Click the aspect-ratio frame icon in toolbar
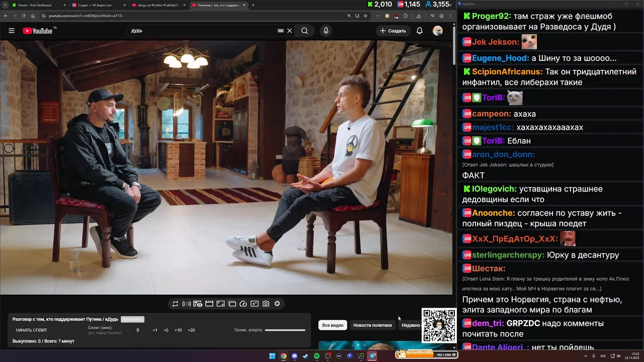The width and height of the screenshot is (644, 362). tap(220, 304)
